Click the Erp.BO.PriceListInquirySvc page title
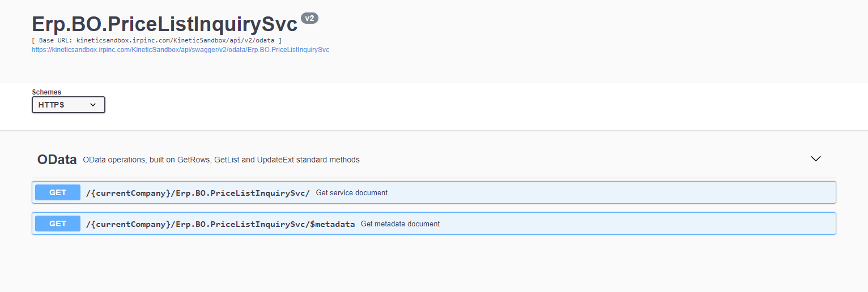This screenshot has height=292, width=868. pos(164,24)
